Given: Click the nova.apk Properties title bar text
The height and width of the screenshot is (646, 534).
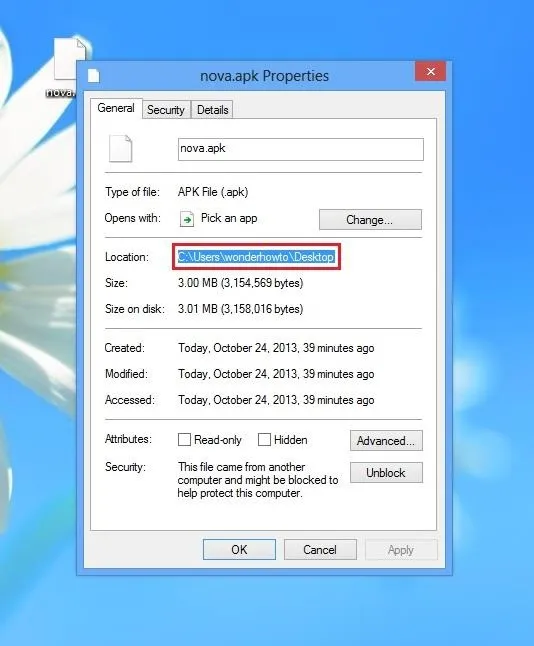Looking at the screenshot, I should pyautogui.click(x=264, y=76).
